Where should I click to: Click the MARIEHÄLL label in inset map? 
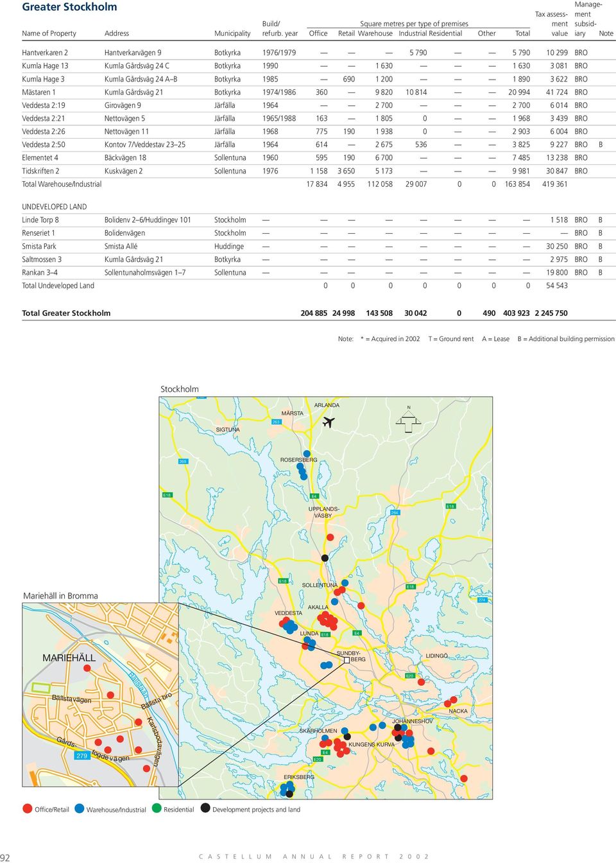pos(69,658)
